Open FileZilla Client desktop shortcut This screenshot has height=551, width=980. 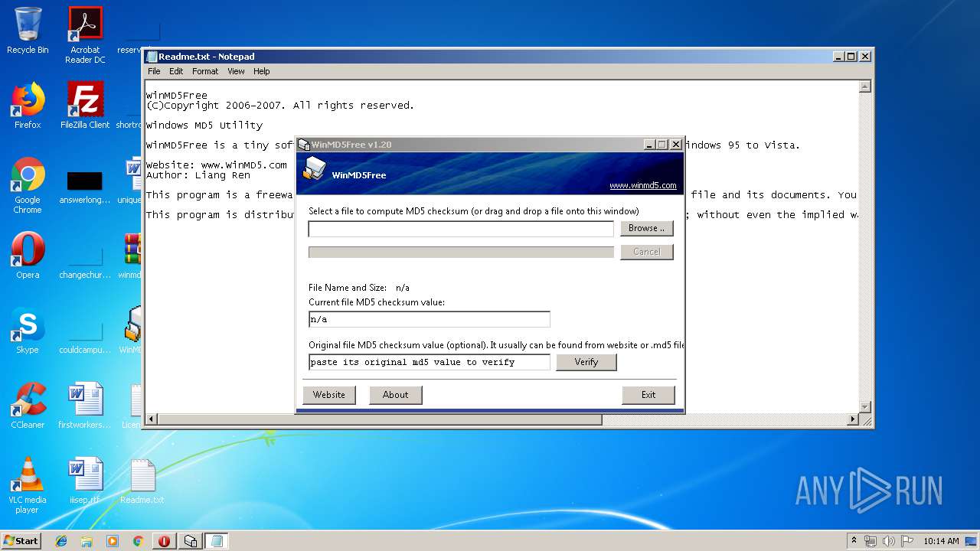pos(85,106)
